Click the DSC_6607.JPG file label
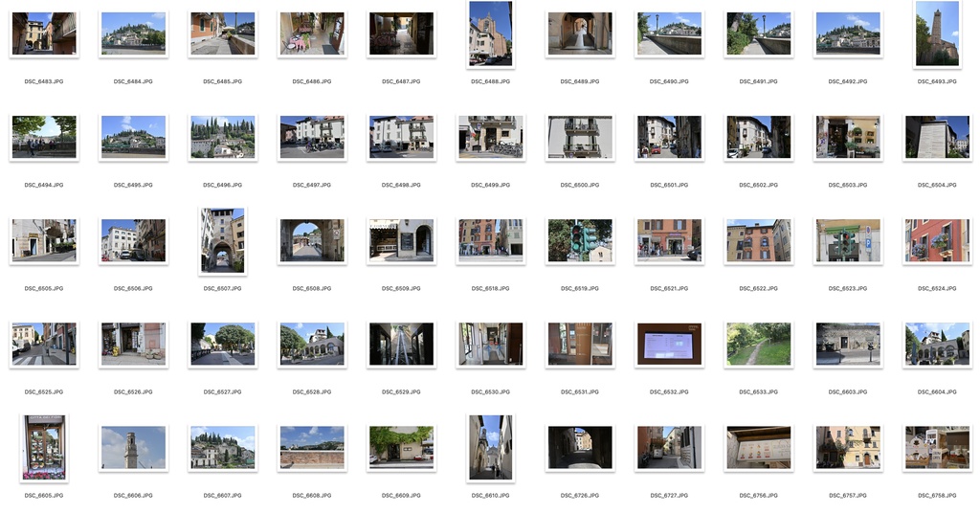This screenshot has height=513, width=980. pyautogui.click(x=222, y=496)
